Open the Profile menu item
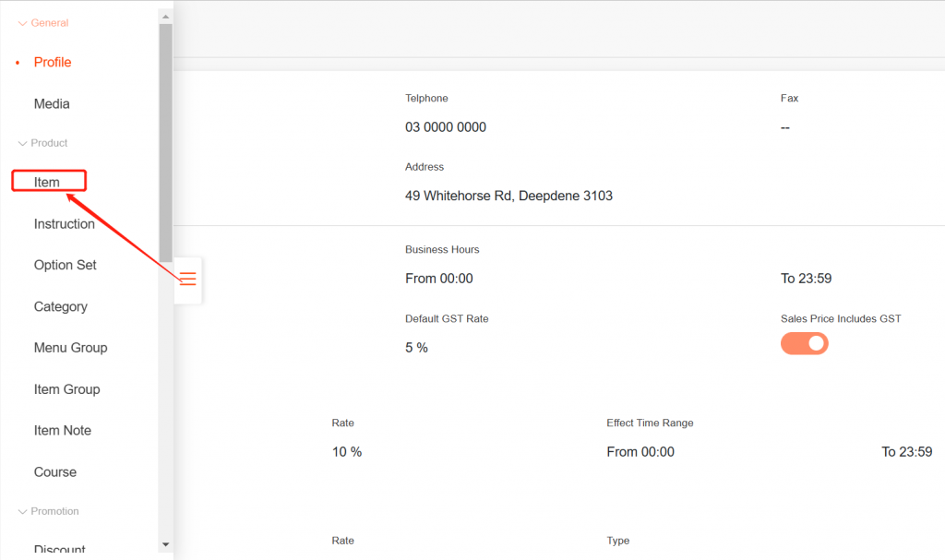The height and width of the screenshot is (560, 945). point(53,63)
